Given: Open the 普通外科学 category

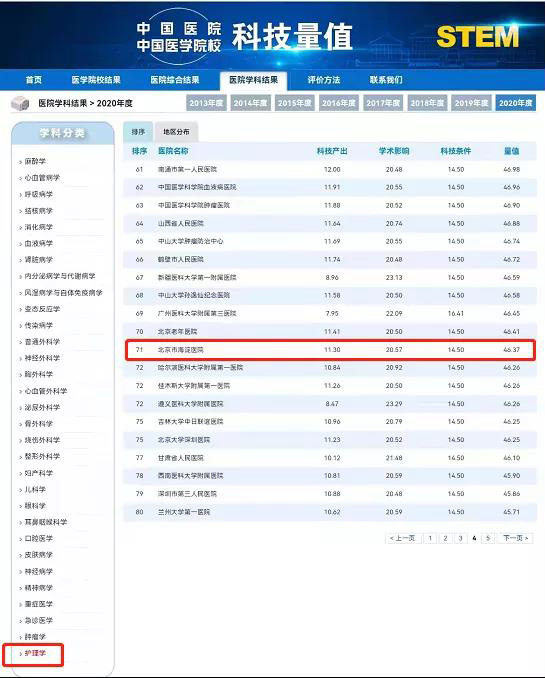Looking at the screenshot, I should click(42, 342).
